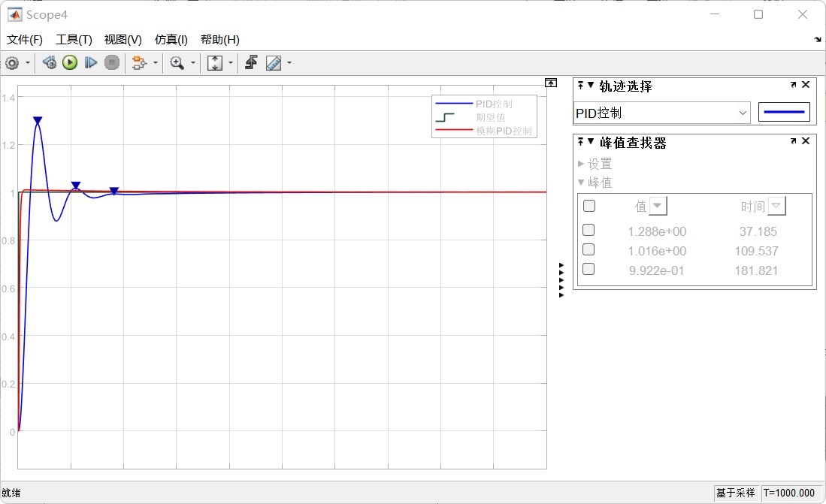Viewport: 826px width, 504px height.
Task: Select the zoom magnifier tool
Action: (177, 63)
